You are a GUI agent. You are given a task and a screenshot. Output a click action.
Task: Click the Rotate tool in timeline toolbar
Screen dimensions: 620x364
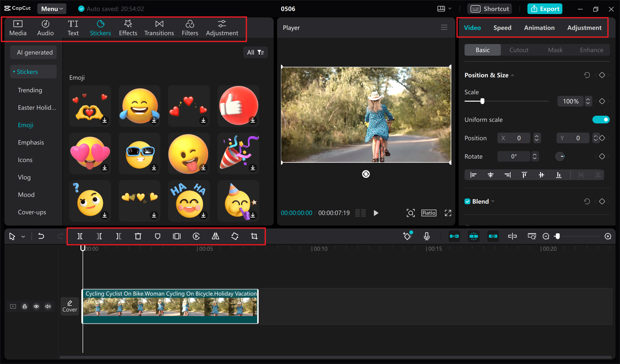coord(235,236)
